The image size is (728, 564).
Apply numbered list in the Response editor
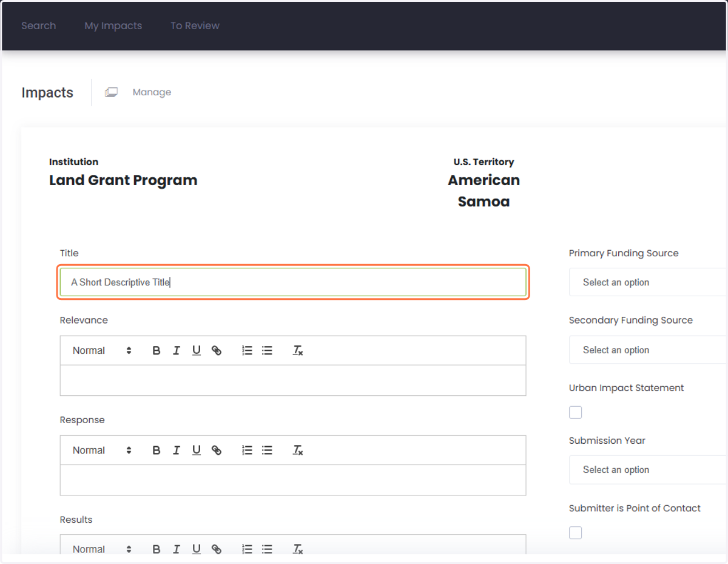(247, 450)
